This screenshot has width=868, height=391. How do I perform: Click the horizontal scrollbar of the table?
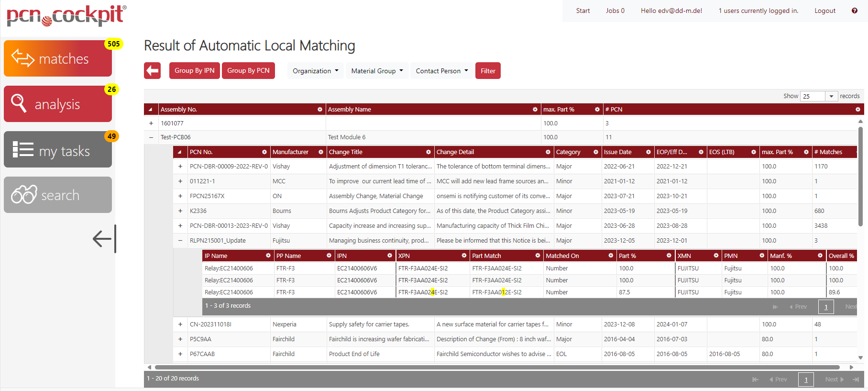click(496, 368)
